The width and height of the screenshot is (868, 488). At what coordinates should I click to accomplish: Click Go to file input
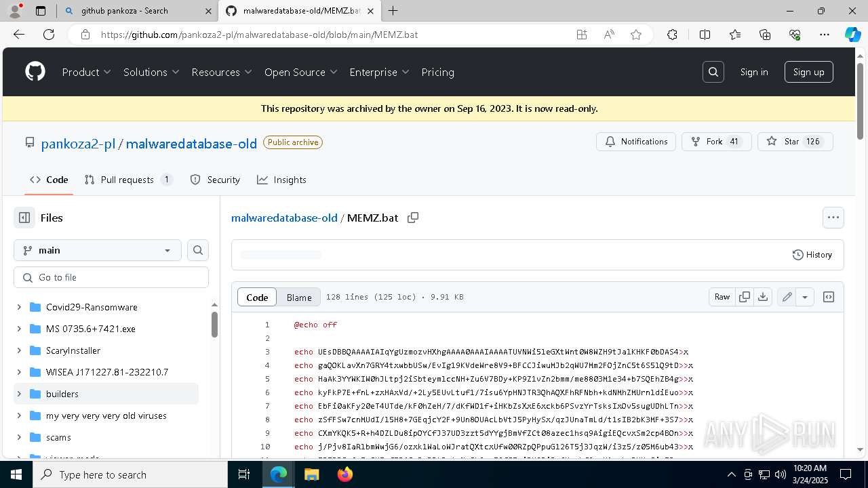point(111,277)
